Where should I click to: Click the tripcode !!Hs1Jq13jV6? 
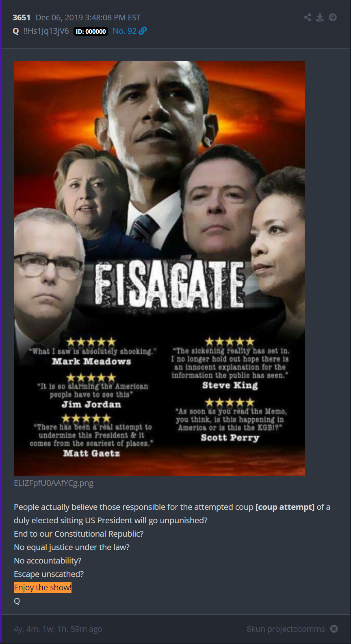coord(46,31)
